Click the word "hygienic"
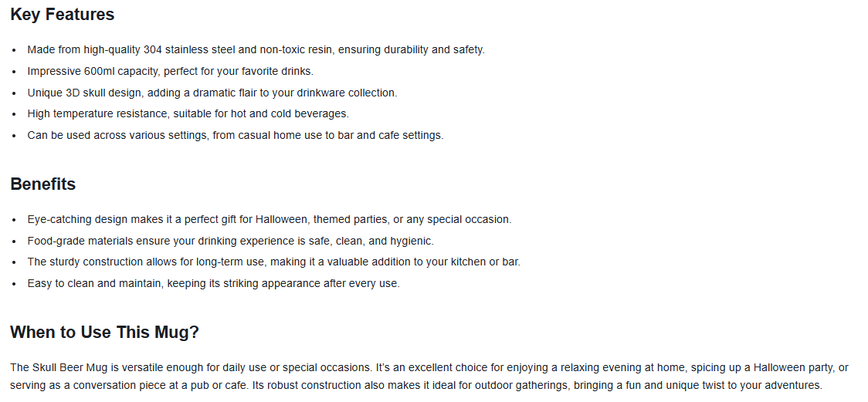 pyautogui.click(x=412, y=241)
